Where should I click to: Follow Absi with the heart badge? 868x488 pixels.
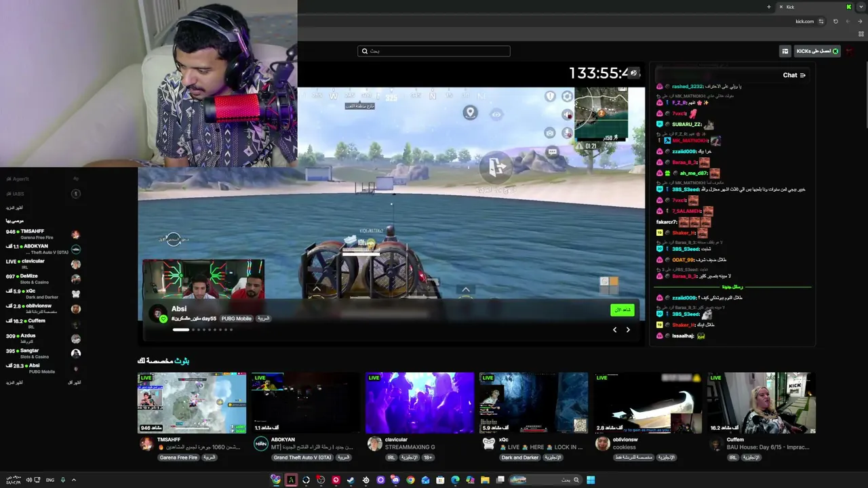[163, 319]
